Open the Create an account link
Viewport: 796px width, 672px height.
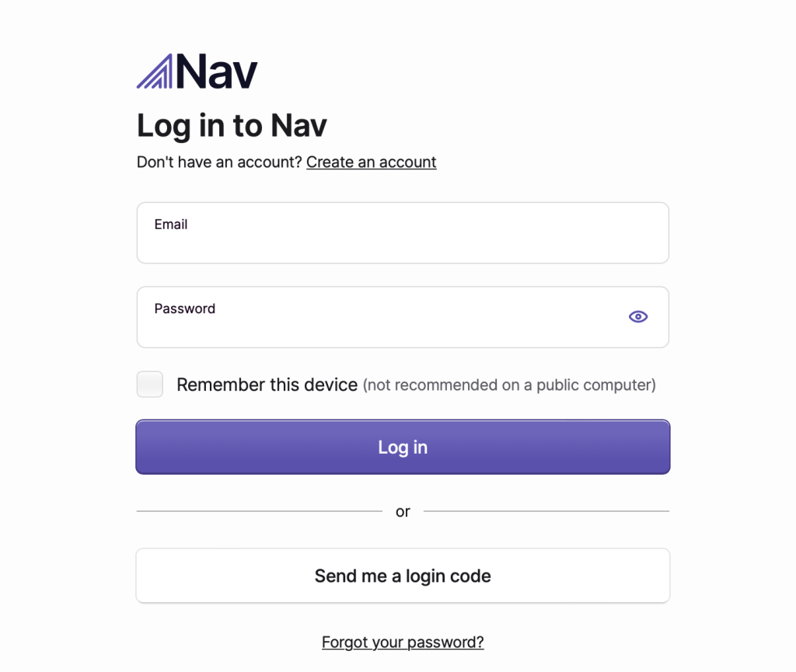[371, 162]
